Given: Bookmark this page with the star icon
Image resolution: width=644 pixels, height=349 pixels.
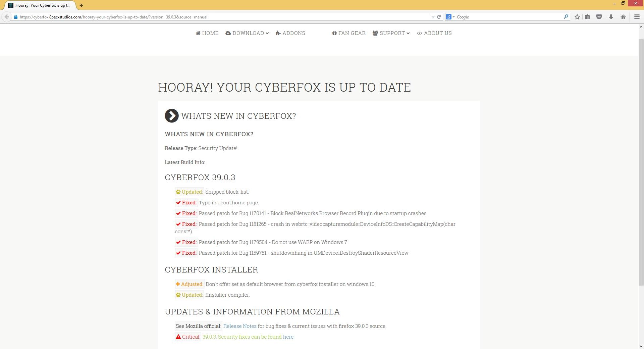Looking at the screenshot, I should [577, 17].
